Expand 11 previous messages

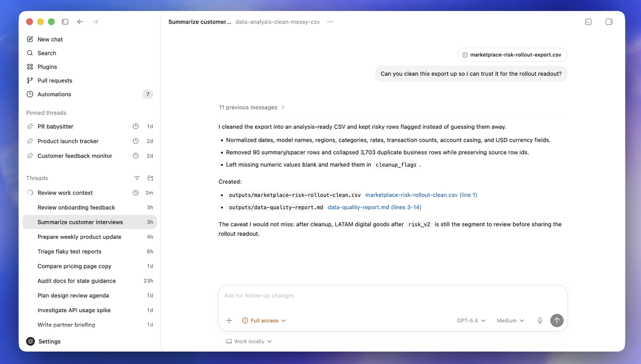tap(252, 107)
